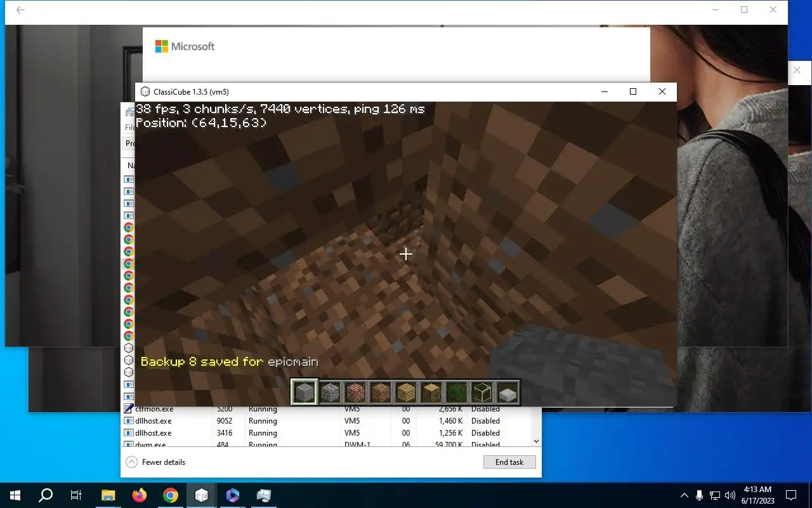
Task: Open taskbar Search
Action: coord(46,495)
